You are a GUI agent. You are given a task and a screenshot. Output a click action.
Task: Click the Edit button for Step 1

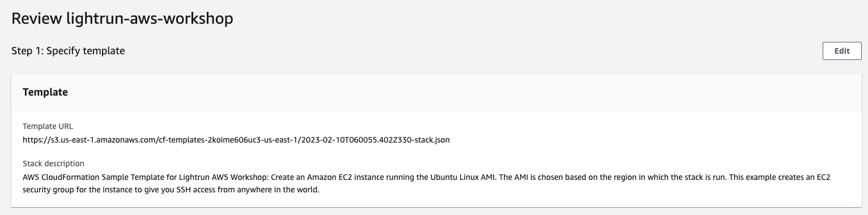coord(842,51)
